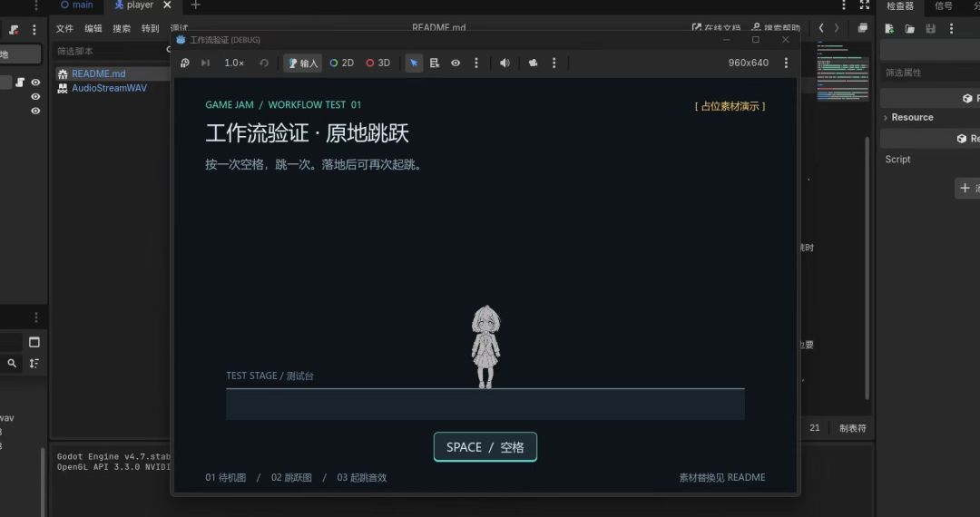Click the inspector plus add button under Script

coord(967,188)
